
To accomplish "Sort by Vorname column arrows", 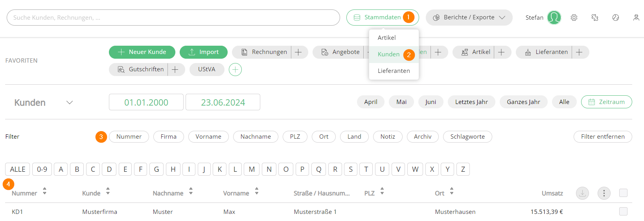I will click(256, 191).
